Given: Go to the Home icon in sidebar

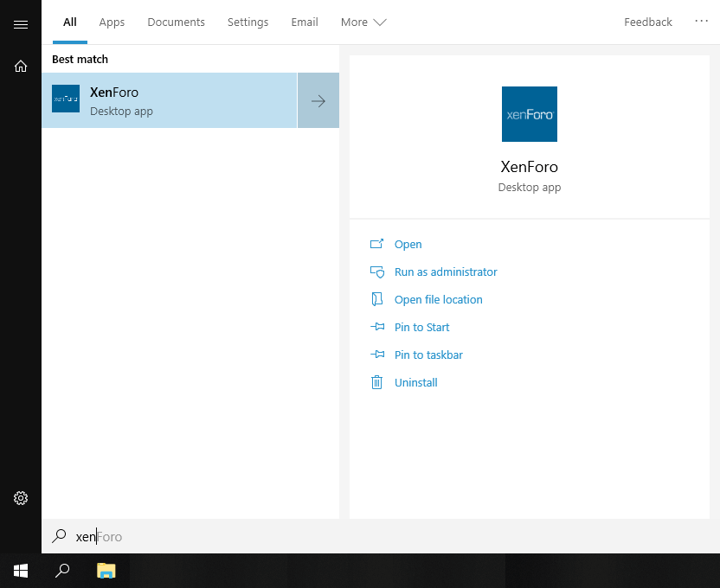Looking at the screenshot, I should tap(21, 66).
